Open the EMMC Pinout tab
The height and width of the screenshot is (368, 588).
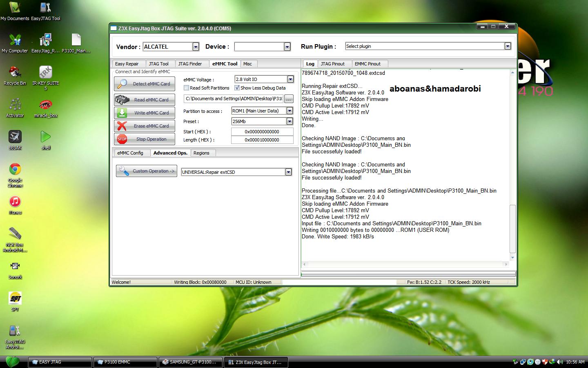[x=369, y=64]
